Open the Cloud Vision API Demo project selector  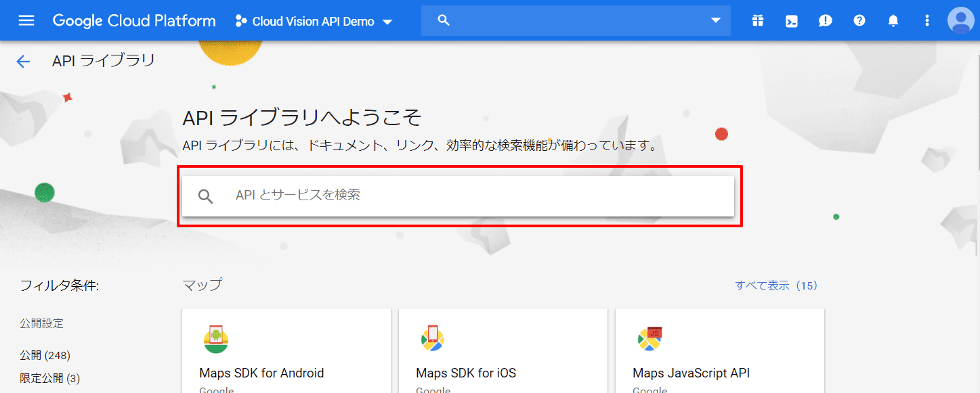click(x=314, y=21)
